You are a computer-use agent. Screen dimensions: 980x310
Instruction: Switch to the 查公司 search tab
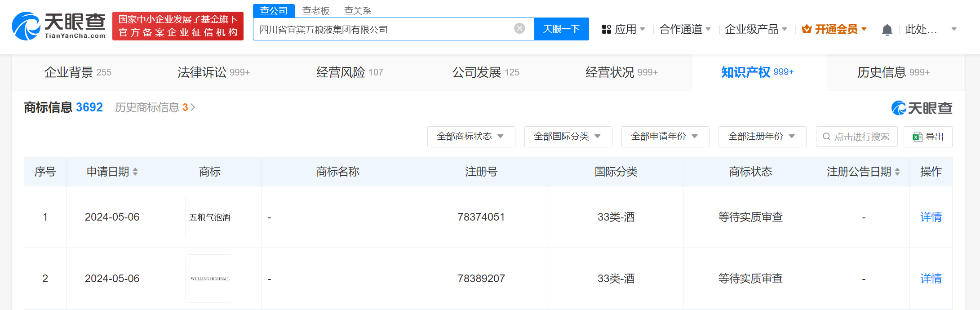(x=274, y=11)
